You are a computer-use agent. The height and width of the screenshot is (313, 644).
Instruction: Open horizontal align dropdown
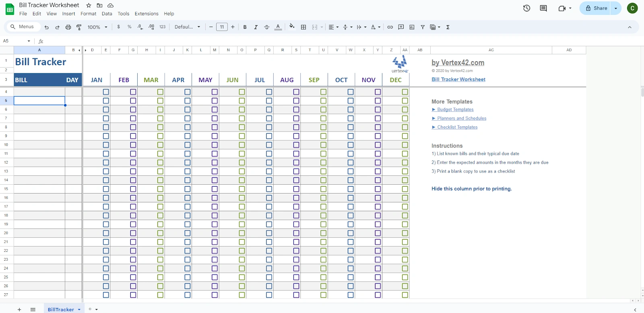pos(333,27)
